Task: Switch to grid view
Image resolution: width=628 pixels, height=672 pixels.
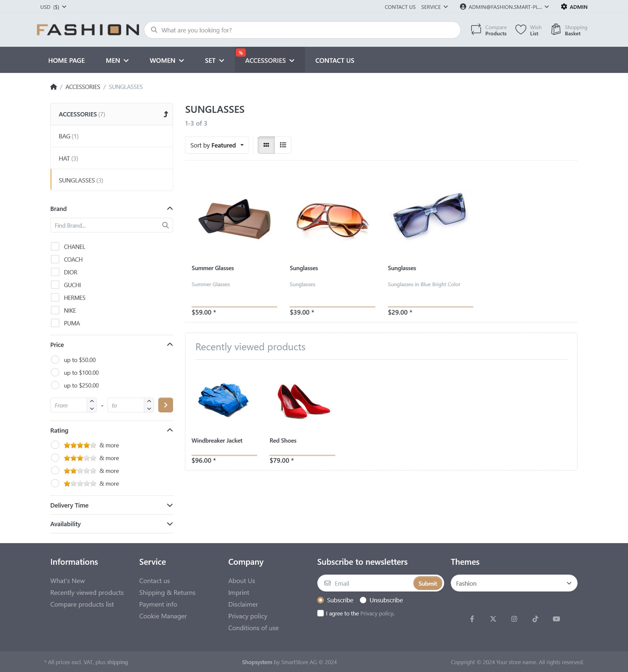Action: click(x=266, y=145)
